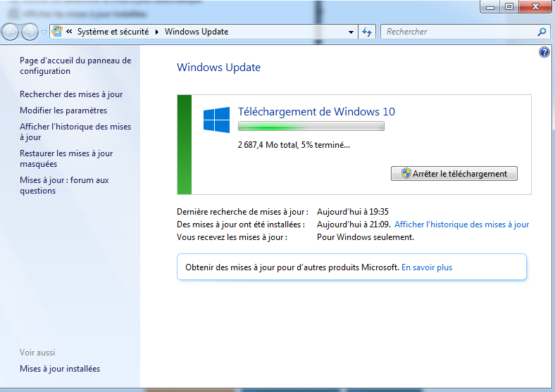Maximize the Windows Update window
The width and height of the screenshot is (555, 392).
click(509, 6)
